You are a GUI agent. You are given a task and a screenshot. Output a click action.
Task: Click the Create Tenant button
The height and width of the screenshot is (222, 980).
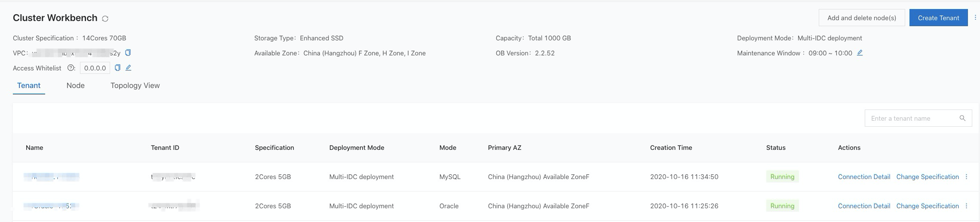938,18
